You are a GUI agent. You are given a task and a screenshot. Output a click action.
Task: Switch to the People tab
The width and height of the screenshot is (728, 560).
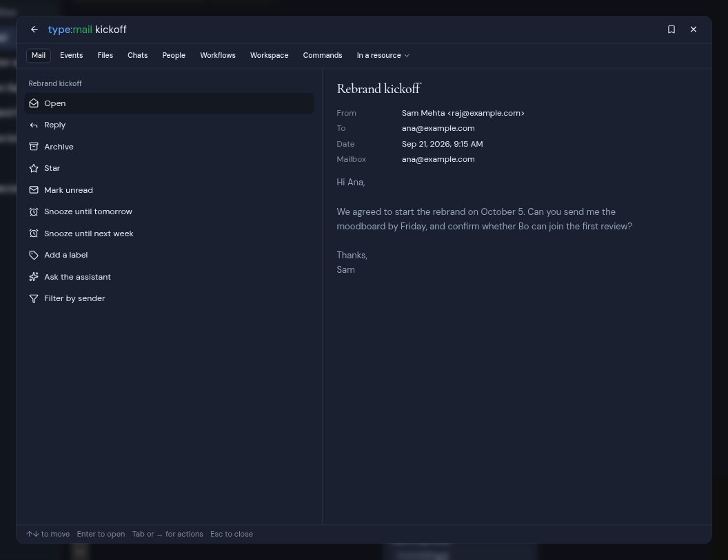(174, 55)
